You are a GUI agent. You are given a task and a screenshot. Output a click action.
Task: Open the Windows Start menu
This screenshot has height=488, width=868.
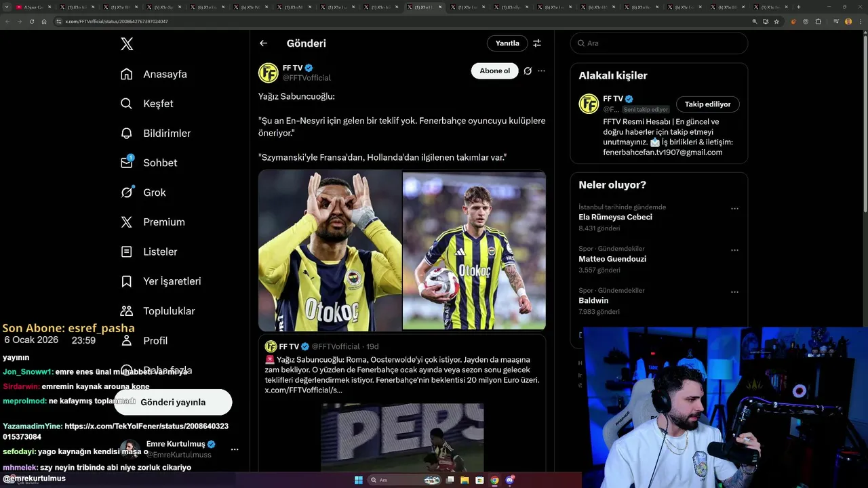click(x=359, y=480)
